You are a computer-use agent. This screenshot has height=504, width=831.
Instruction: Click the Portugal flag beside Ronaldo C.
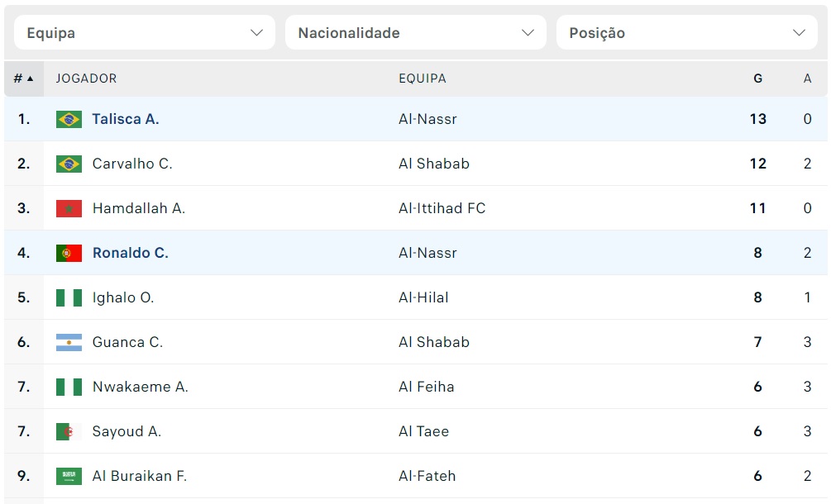coord(69,253)
